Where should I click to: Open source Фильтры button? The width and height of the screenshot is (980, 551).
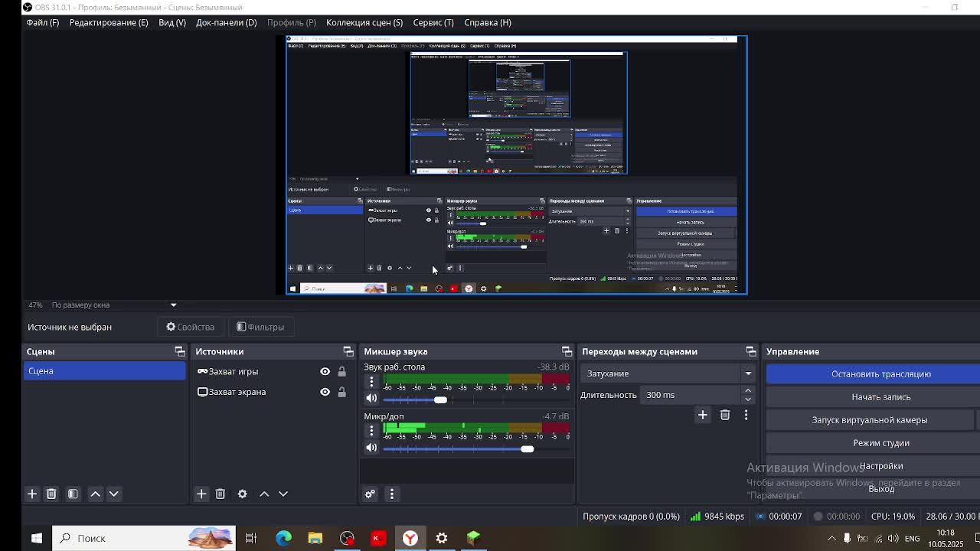[x=260, y=327]
